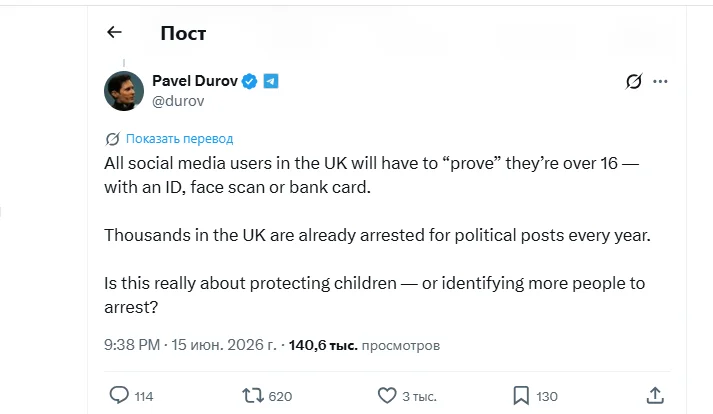Reply to the post via speech bubble

point(119,395)
